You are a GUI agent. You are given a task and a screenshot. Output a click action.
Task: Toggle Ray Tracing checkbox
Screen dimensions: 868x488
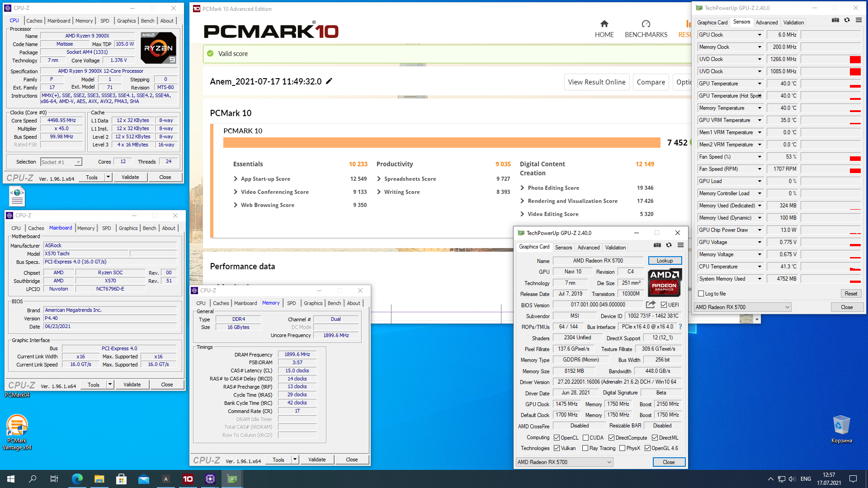[x=585, y=448]
